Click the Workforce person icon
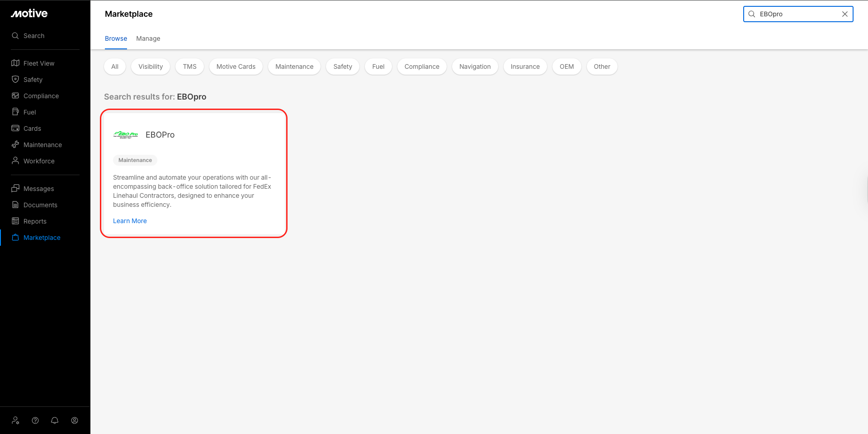 (x=15, y=161)
